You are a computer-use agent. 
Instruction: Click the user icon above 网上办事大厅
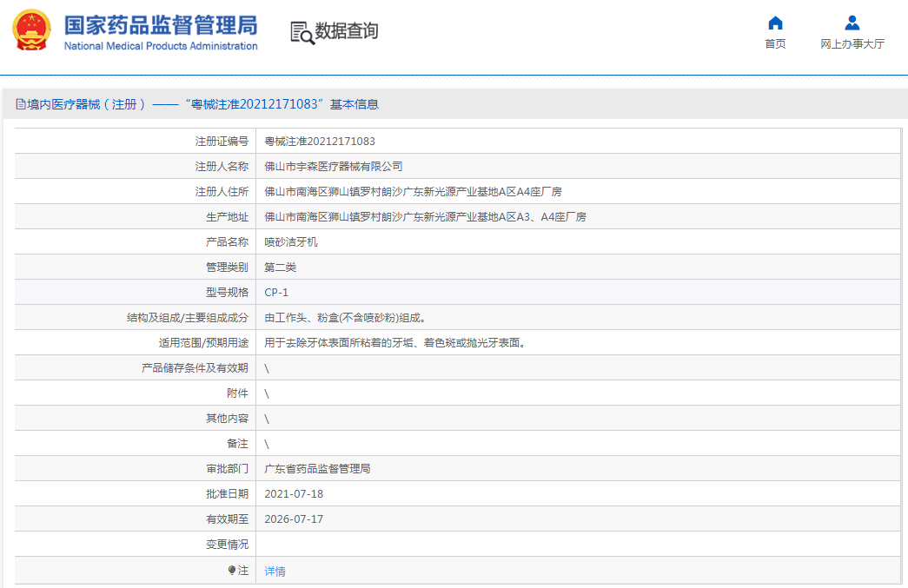[x=852, y=23]
